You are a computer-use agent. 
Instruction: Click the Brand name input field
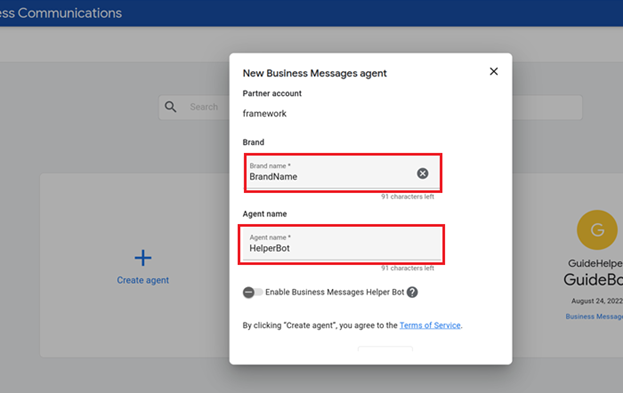(x=342, y=173)
